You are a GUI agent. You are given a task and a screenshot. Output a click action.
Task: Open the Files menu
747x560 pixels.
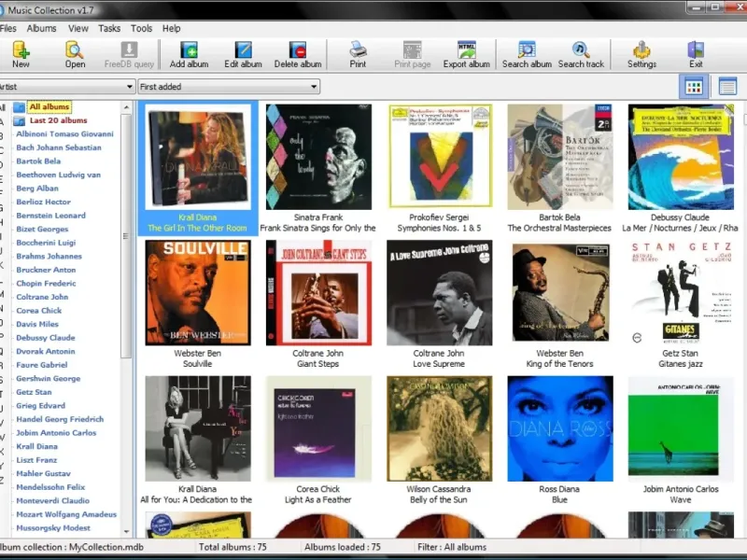pos(8,29)
